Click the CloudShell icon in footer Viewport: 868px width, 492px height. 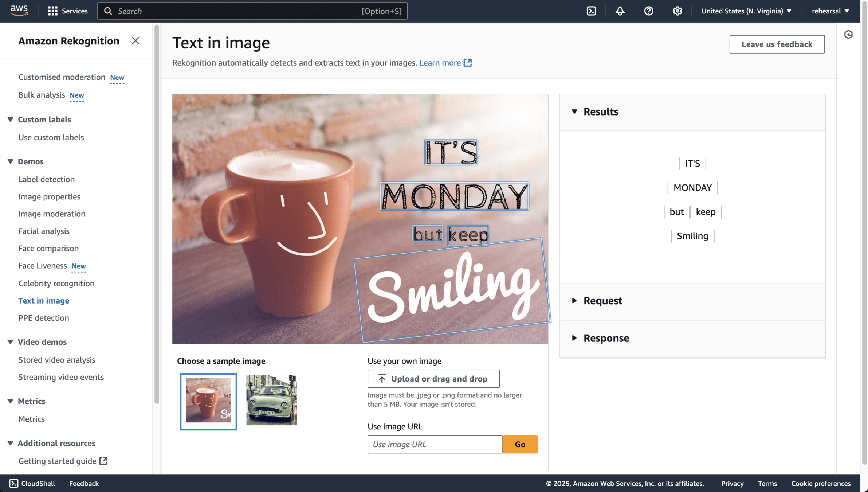14,483
